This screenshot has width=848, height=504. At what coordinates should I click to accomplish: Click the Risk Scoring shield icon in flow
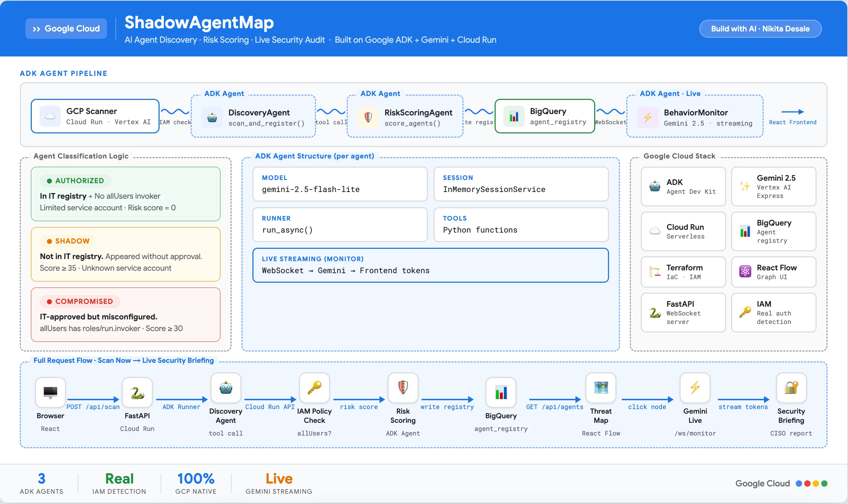tap(403, 388)
